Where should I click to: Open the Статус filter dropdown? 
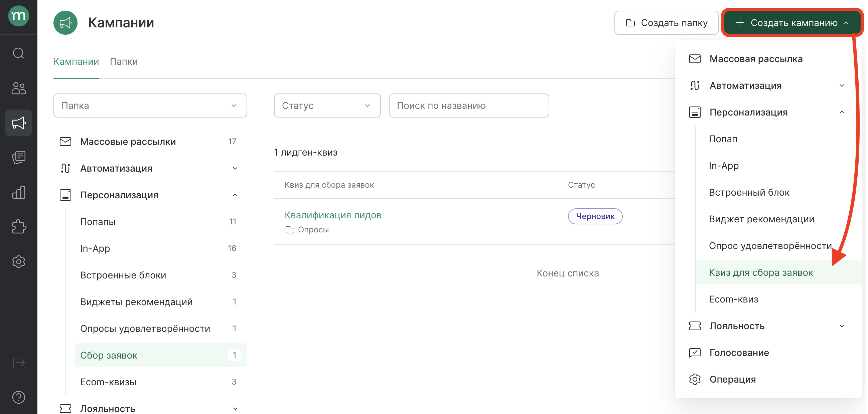tap(326, 106)
